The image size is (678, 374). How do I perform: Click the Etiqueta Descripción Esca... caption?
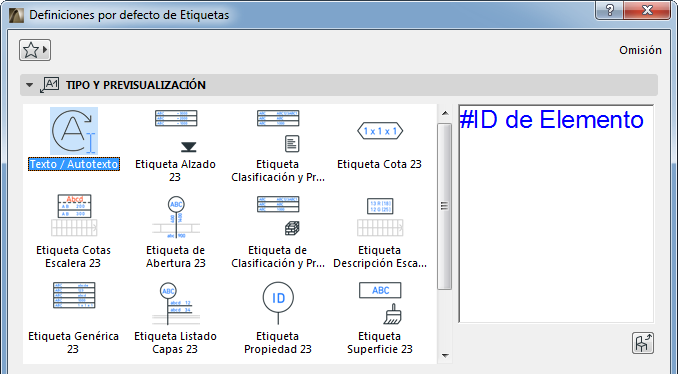380,257
